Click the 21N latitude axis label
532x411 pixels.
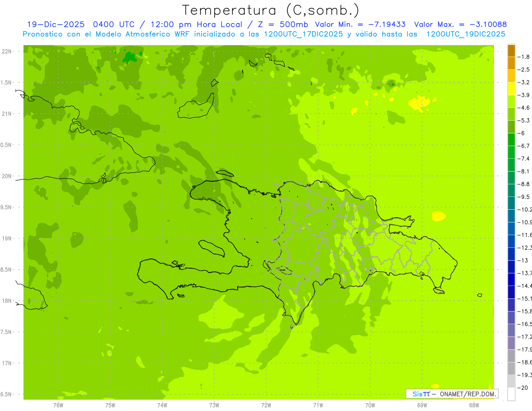[7, 114]
